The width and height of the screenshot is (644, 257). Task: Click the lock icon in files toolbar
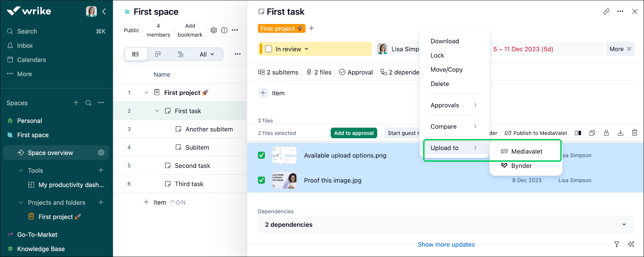pyautogui.click(x=606, y=133)
